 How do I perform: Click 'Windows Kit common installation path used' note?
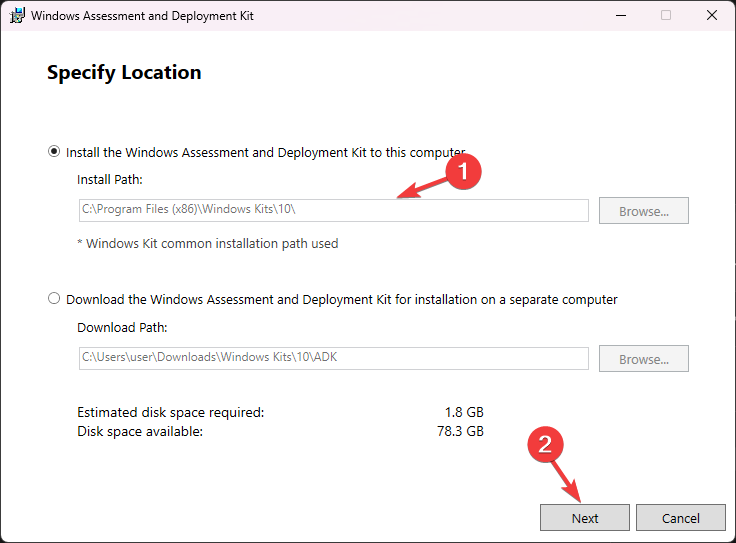click(x=207, y=244)
